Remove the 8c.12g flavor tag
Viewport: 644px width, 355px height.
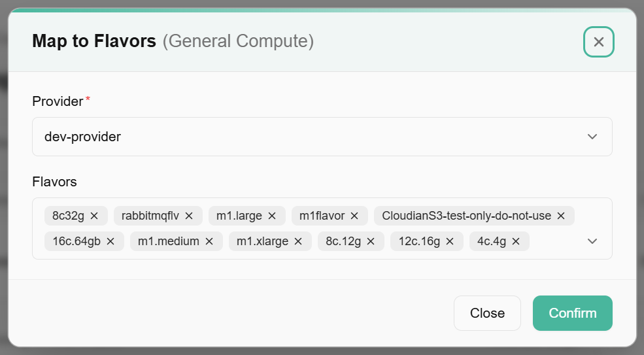pos(371,241)
